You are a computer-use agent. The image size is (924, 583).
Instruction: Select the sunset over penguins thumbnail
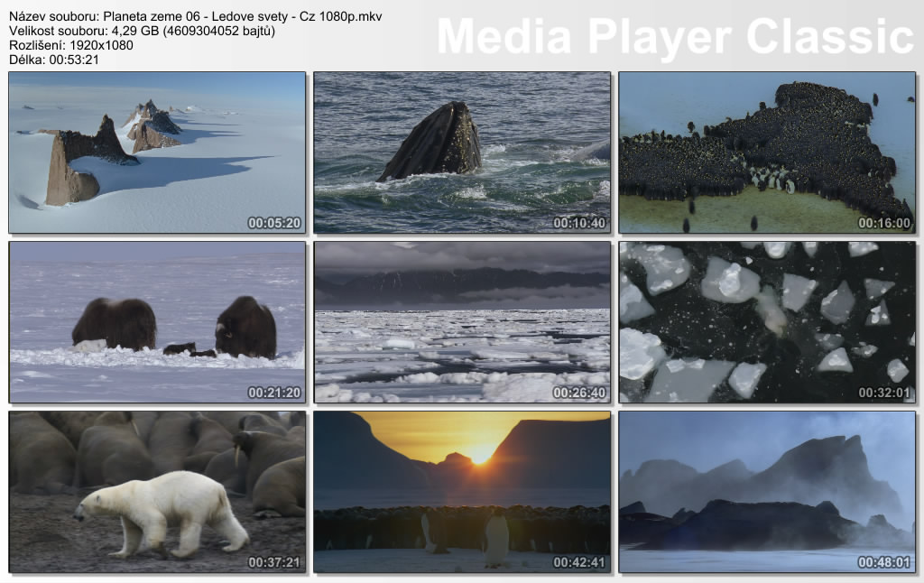pyautogui.click(x=462, y=491)
